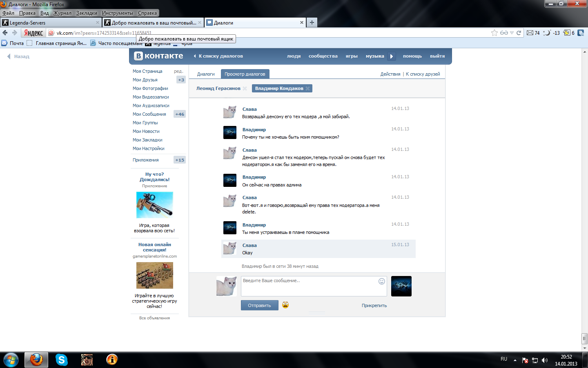
Task: Click the back arrow in Firefox navigation bar
Action: pos(5,33)
